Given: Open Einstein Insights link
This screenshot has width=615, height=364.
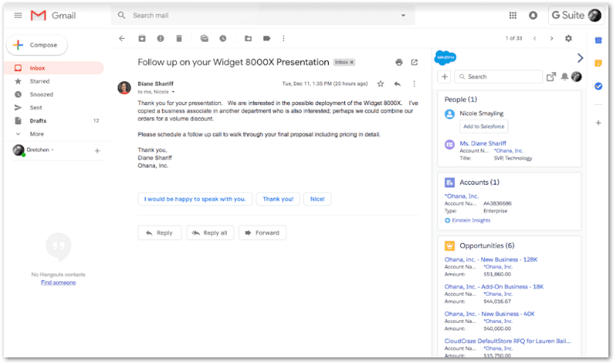Looking at the screenshot, I should point(471,220).
